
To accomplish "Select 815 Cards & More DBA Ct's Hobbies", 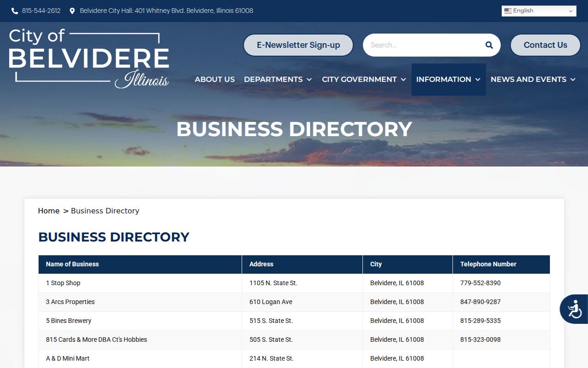I will coord(96,339).
